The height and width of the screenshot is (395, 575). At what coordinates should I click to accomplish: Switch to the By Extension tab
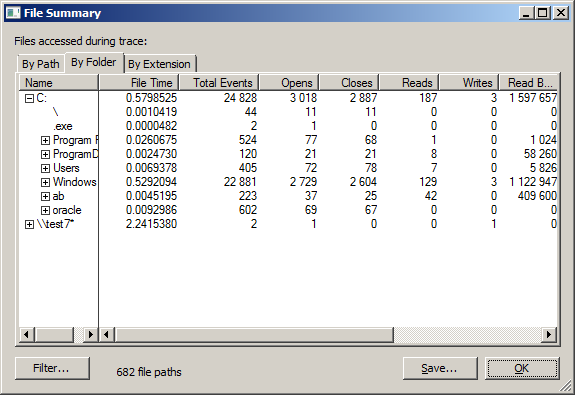click(160, 64)
